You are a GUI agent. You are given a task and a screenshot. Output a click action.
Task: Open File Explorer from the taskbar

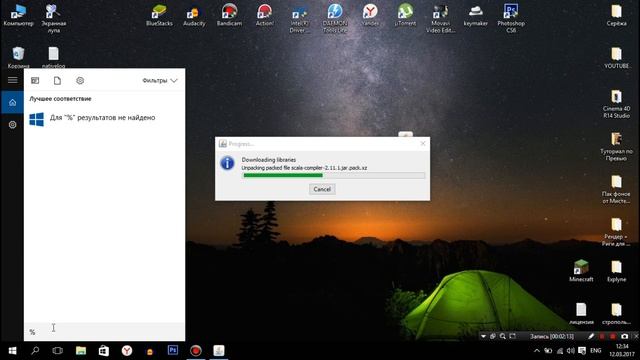coord(81,351)
